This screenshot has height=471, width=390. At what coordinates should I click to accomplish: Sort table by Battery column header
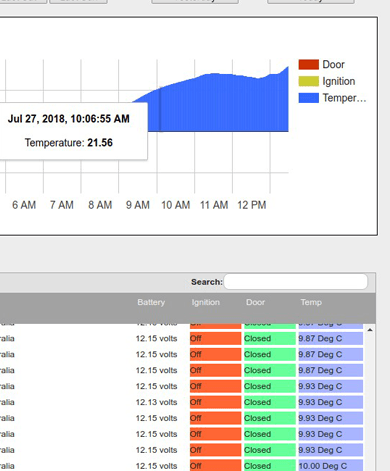(x=151, y=302)
